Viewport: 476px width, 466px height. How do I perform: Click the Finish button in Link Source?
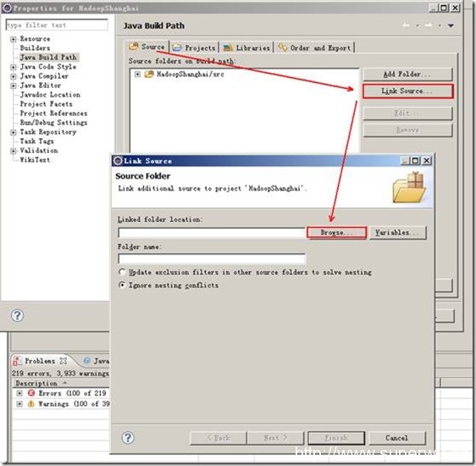[336, 438]
